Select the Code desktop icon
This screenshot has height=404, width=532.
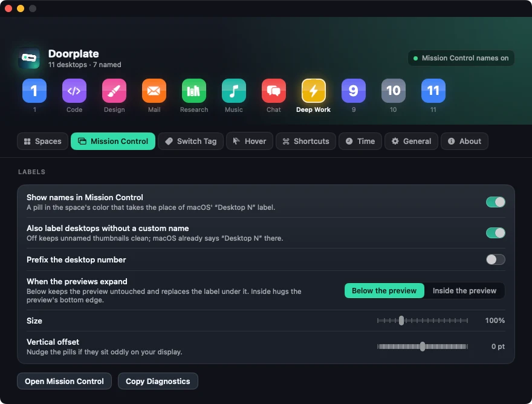point(74,91)
